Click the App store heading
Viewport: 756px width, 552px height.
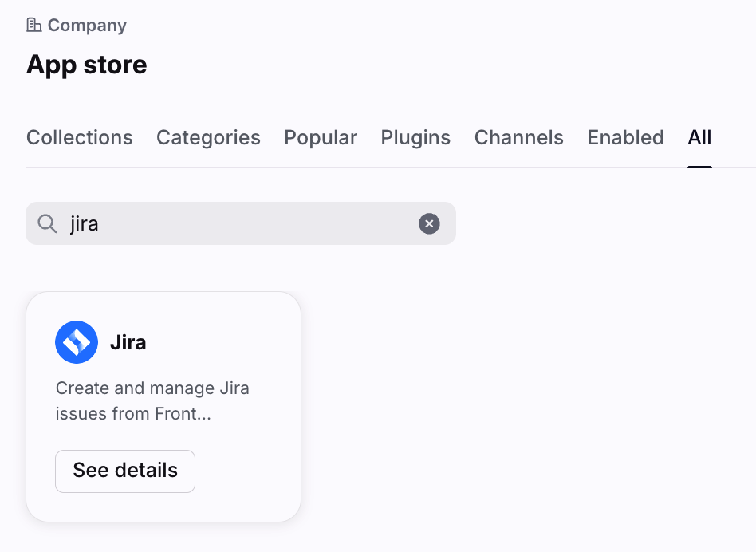[87, 65]
